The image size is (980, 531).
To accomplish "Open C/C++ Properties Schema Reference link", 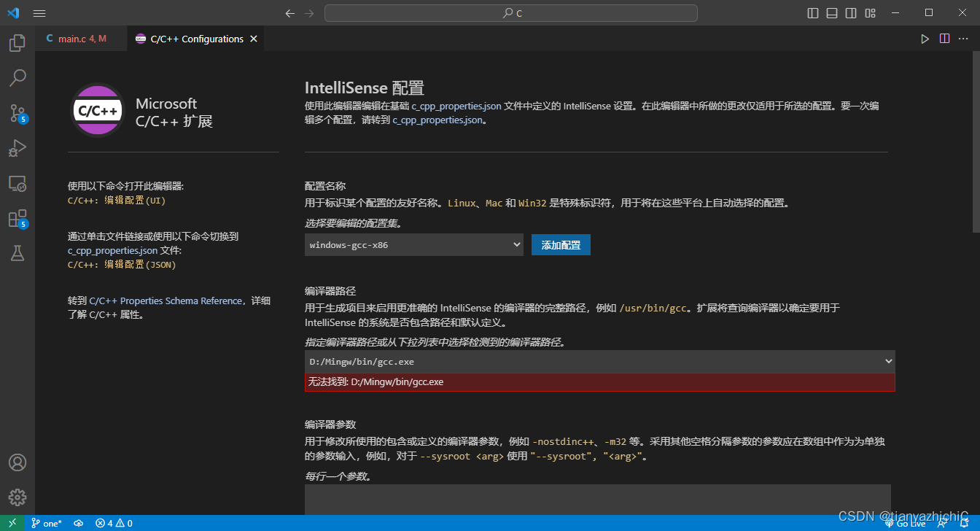I will pyautogui.click(x=166, y=301).
